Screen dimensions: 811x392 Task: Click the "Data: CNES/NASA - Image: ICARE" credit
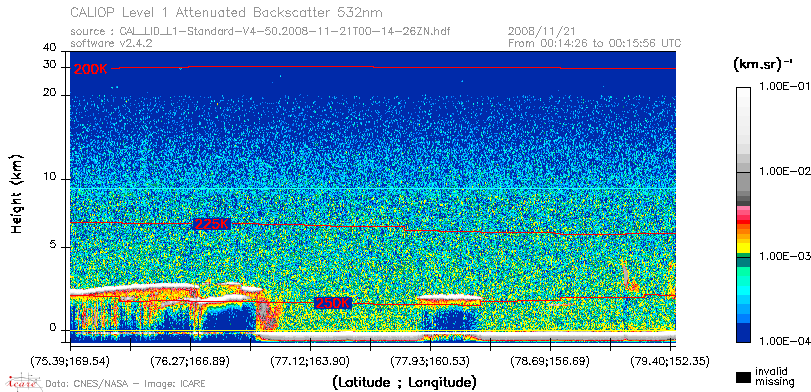126,384
